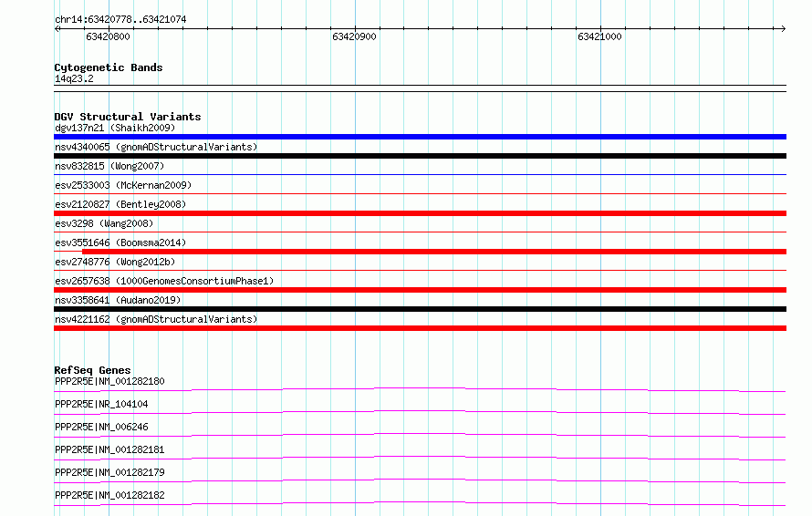This screenshot has height=516, width=812.
Task: Click the red esv2120827 variant bar
Action: [x=420, y=213]
